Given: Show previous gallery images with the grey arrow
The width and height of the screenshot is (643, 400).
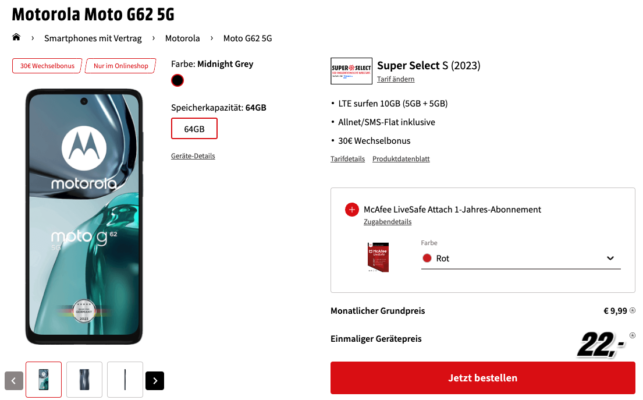Looking at the screenshot, I should 14,381.
